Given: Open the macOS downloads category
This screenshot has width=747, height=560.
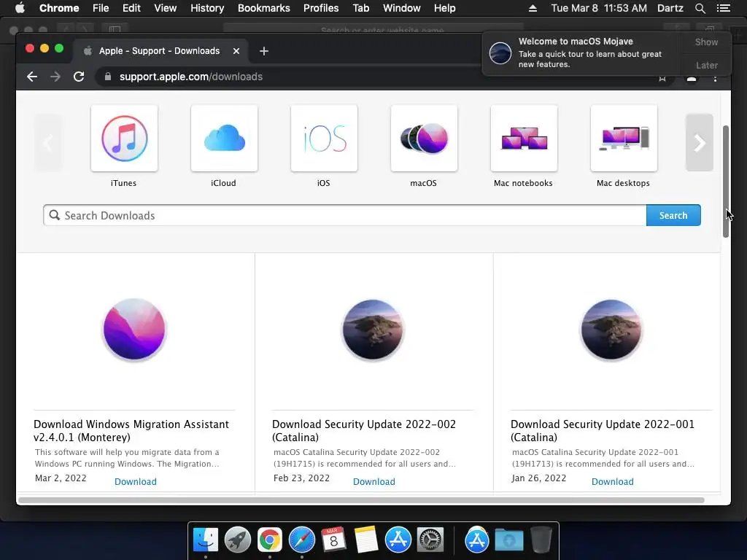Looking at the screenshot, I should [424, 139].
